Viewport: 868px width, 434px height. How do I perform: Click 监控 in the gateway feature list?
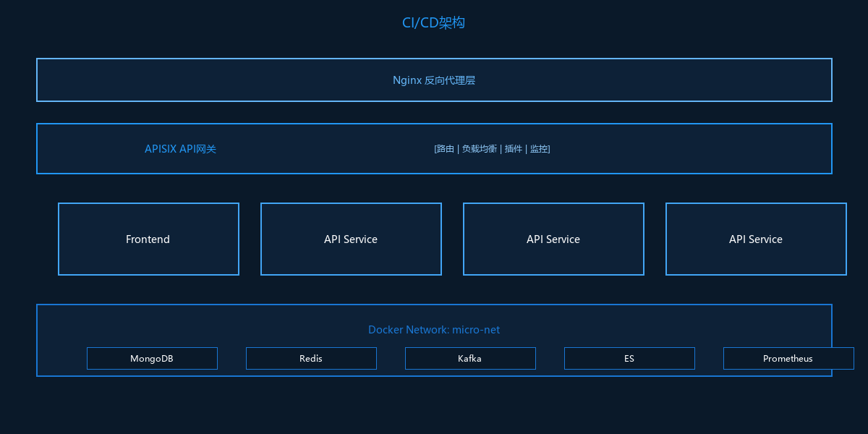pyautogui.click(x=539, y=149)
